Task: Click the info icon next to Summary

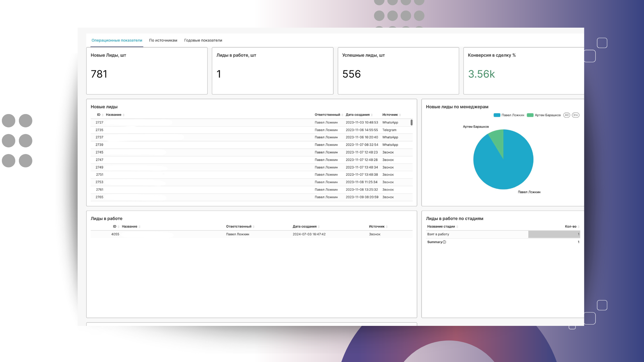Action: point(444,242)
